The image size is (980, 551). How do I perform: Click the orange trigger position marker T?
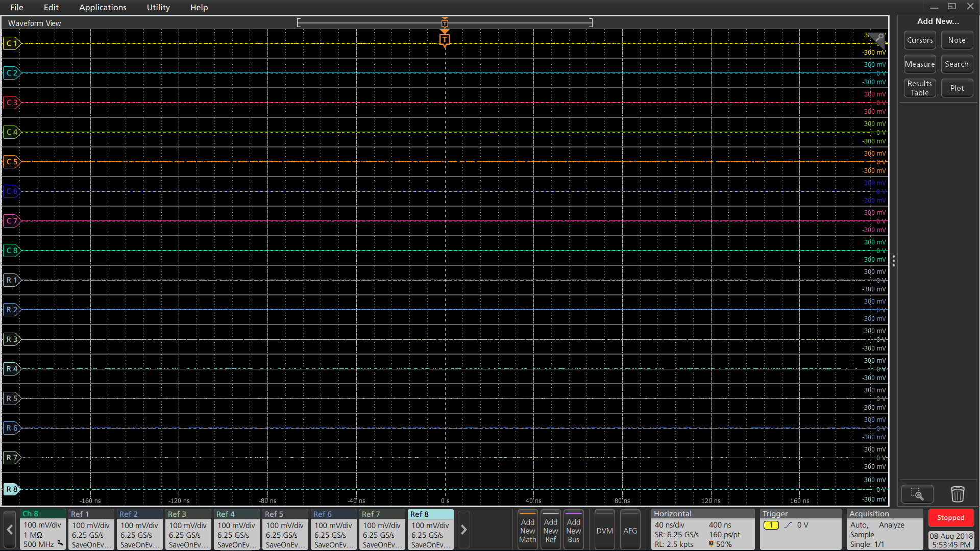click(x=445, y=40)
